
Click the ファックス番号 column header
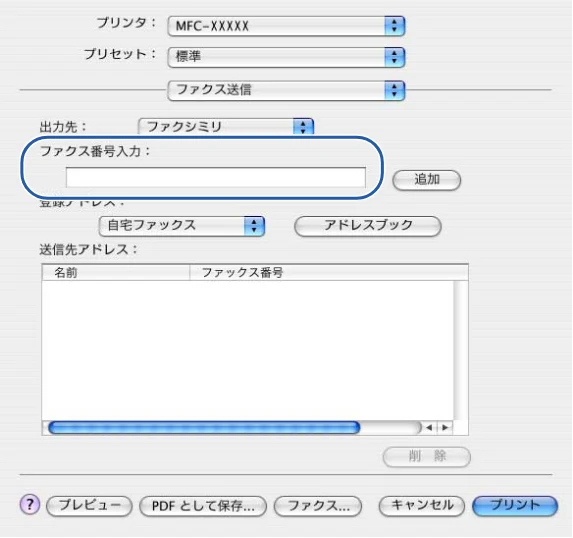[329, 273]
